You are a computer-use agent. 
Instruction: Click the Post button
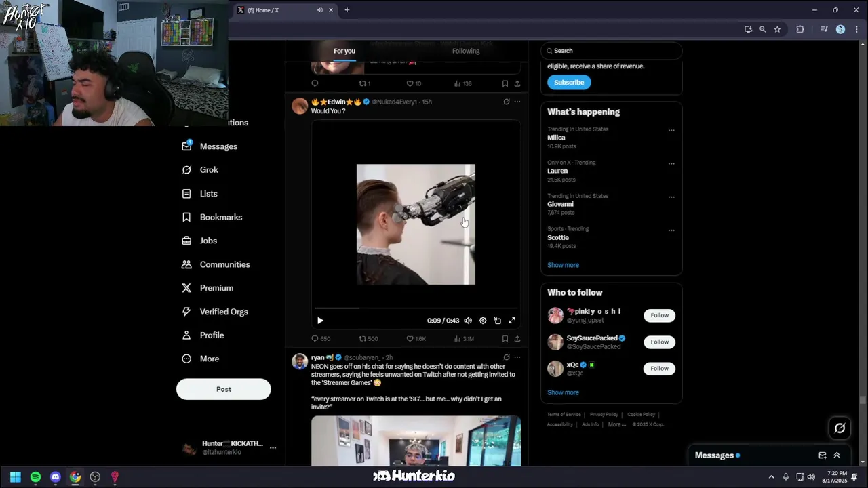(x=224, y=389)
